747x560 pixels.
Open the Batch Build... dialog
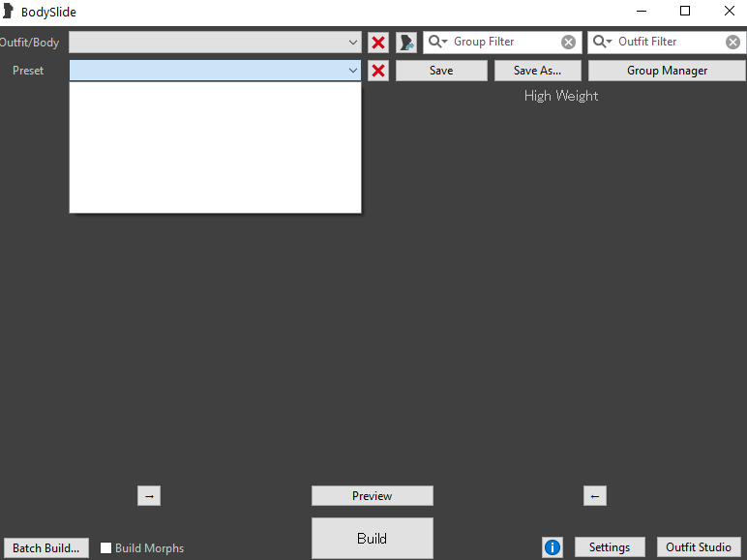click(x=46, y=548)
